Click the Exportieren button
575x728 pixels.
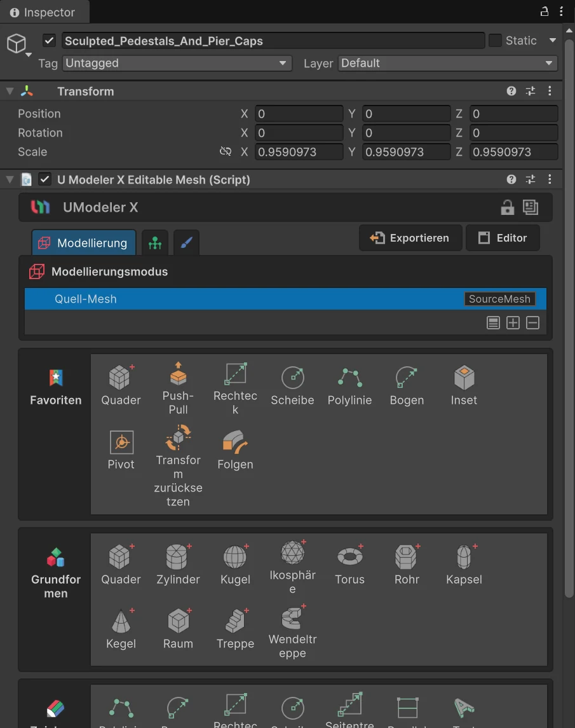coord(410,238)
